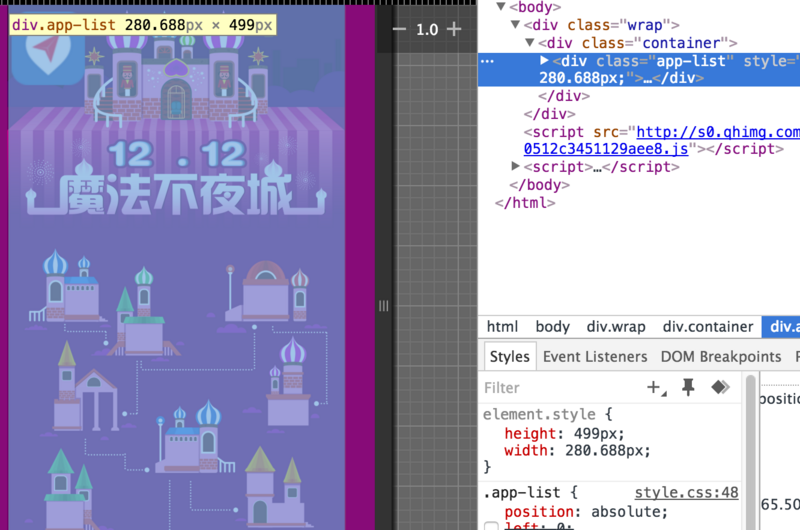The width and height of the screenshot is (800, 530).
Task: Click the animations diamond icon in Styles
Action: point(720,387)
